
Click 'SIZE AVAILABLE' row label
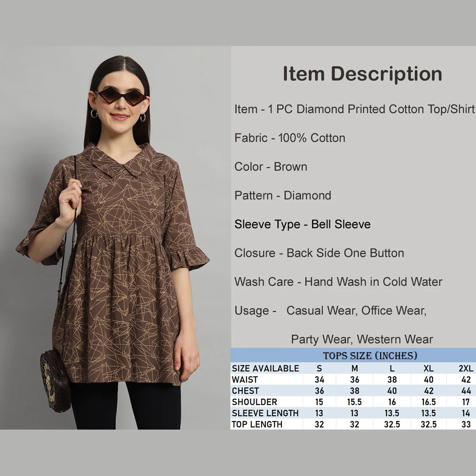(265, 369)
